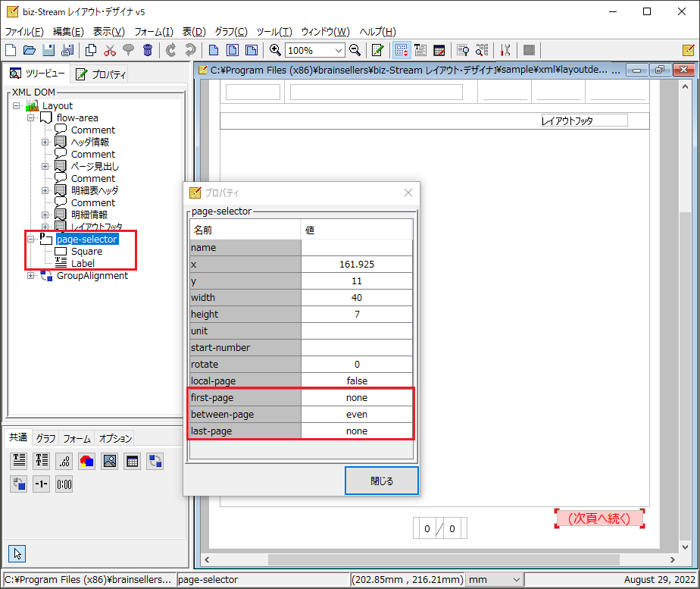Select the Square tree item
The width and height of the screenshot is (700, 589).
coord(86,252)
